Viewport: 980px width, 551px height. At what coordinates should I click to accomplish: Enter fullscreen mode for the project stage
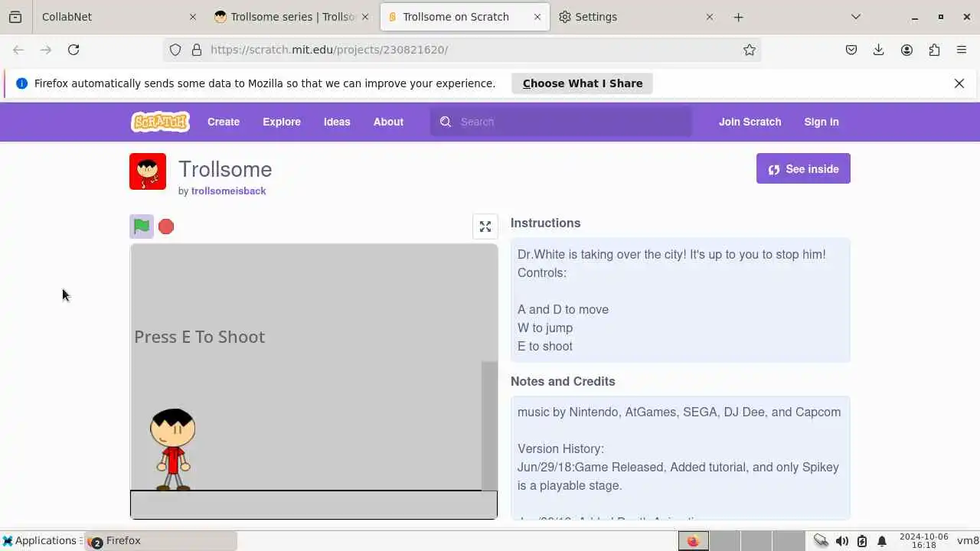coord(485,227)
